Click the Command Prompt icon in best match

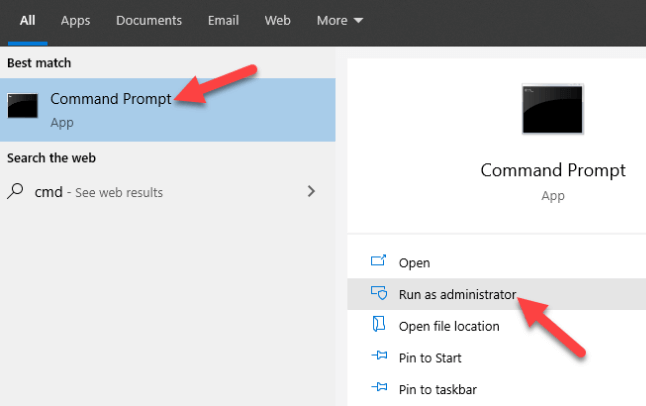(23, 106)
